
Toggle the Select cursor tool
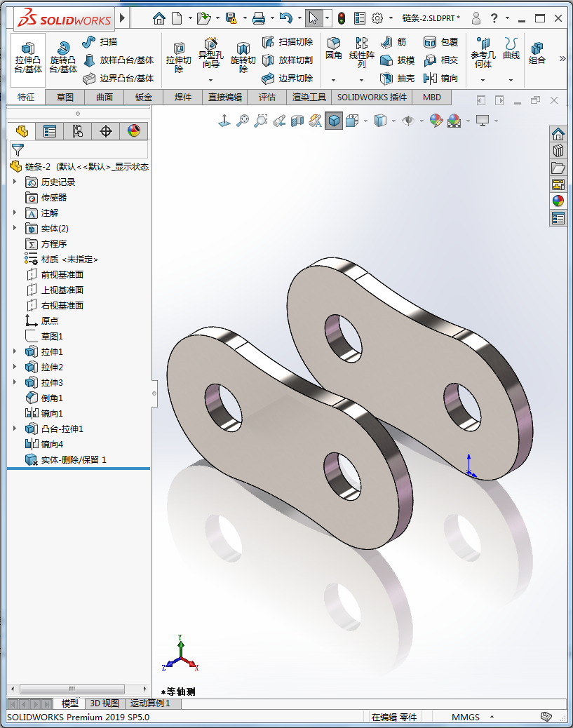[x=314, y=18]
